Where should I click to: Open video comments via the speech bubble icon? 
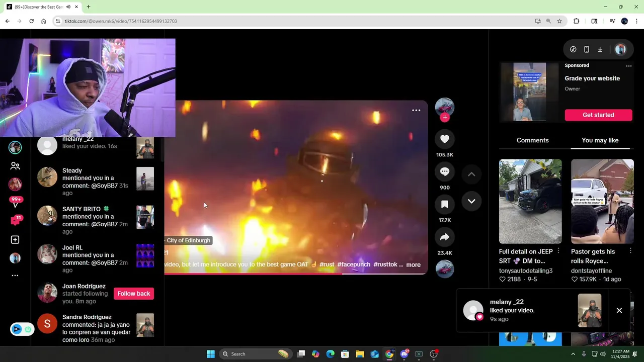[445, 172]
